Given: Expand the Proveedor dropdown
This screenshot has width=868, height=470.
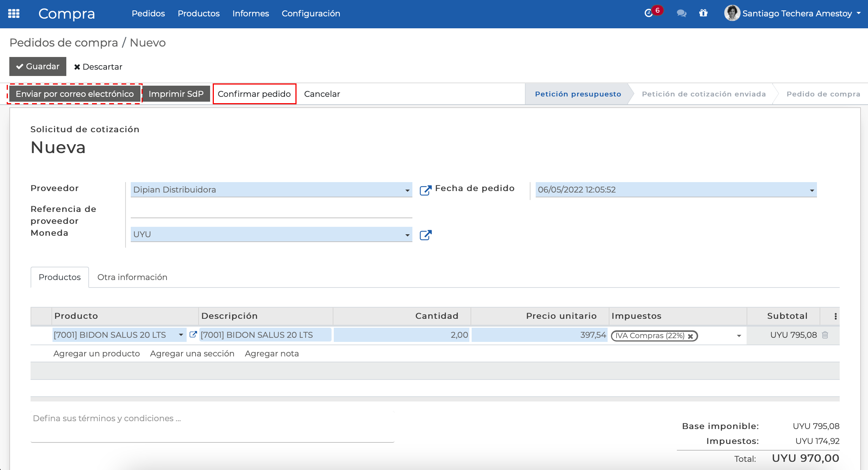Looking at the screenshot, I should pyautogui.click(x=407, y=190).
